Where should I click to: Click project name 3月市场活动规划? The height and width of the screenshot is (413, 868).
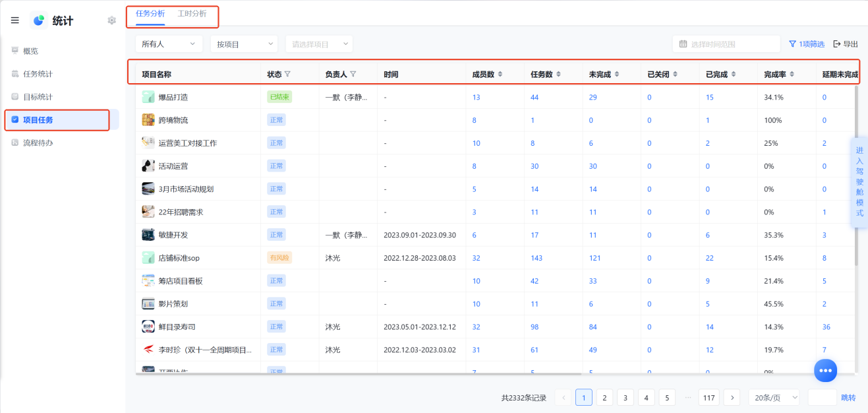click(x=186, y=189)
